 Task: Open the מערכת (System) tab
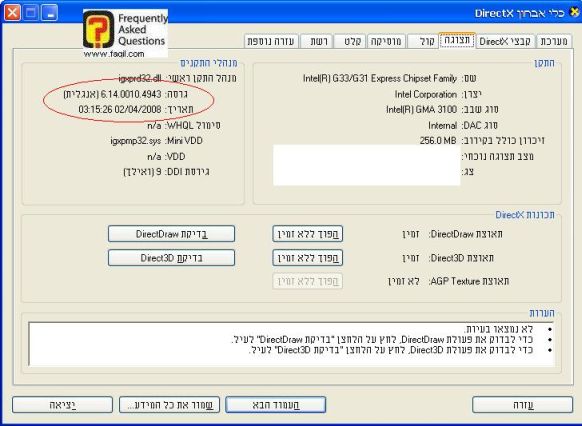(554, 41)
